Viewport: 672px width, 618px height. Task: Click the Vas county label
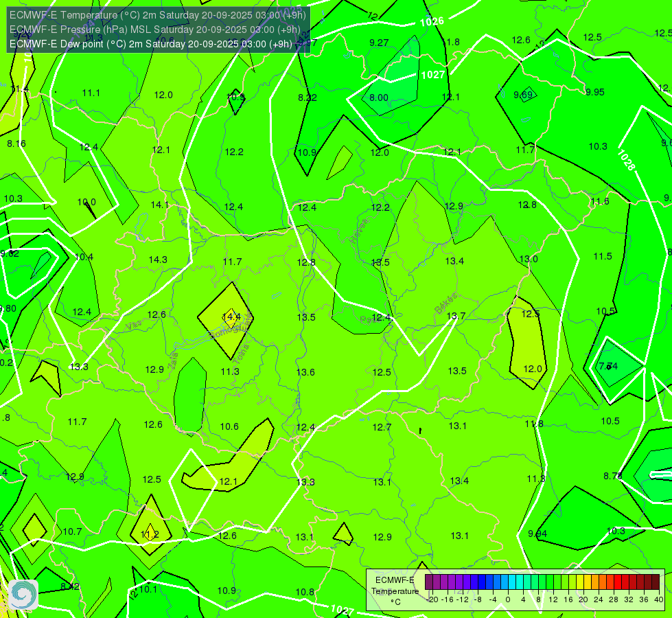tap(134, 326)
